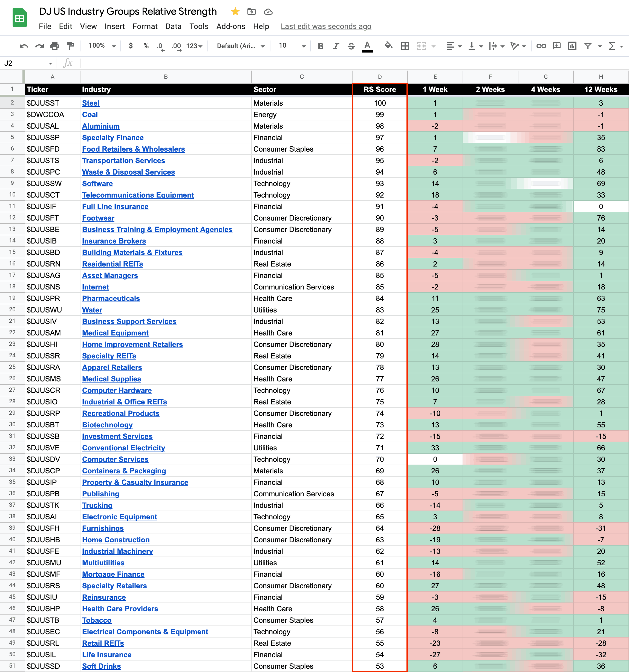Open the File menu

click(x=45, y=26)
